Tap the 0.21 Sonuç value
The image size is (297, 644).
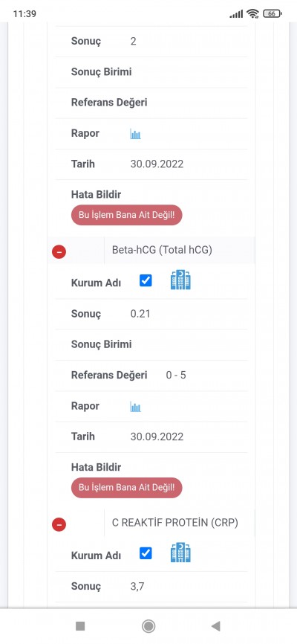(140, 315)
